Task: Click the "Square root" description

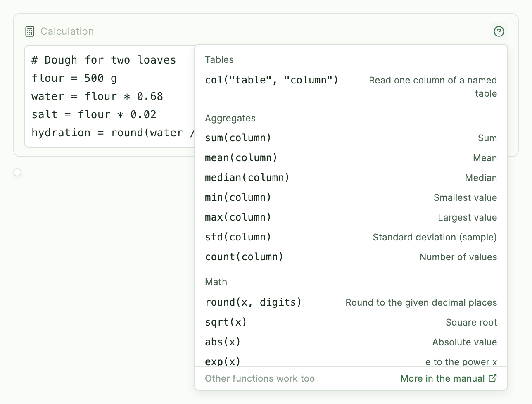Action: point(471,322)
